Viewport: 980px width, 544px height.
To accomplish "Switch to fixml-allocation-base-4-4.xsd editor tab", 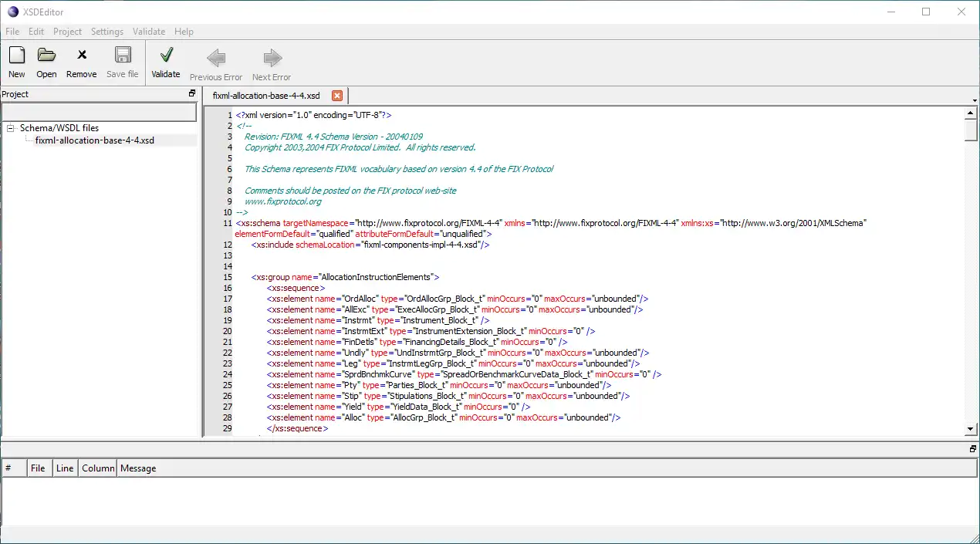I will [x=266, y=96].
